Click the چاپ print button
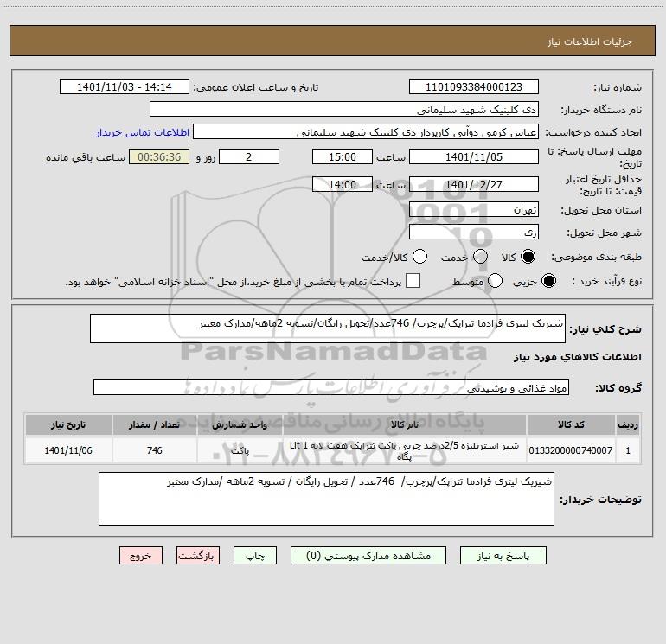 pyautogui.click(x=255, y=556)
